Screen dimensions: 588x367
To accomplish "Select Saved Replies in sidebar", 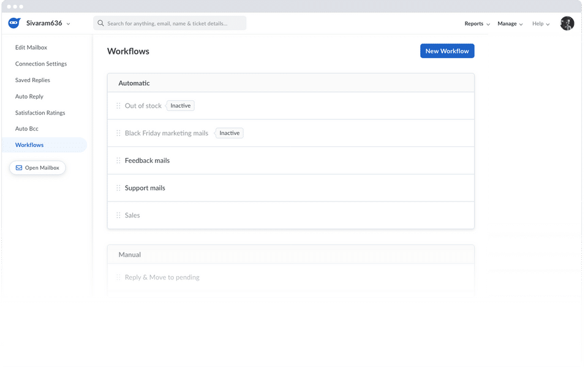I will click(x=32, y=80).
